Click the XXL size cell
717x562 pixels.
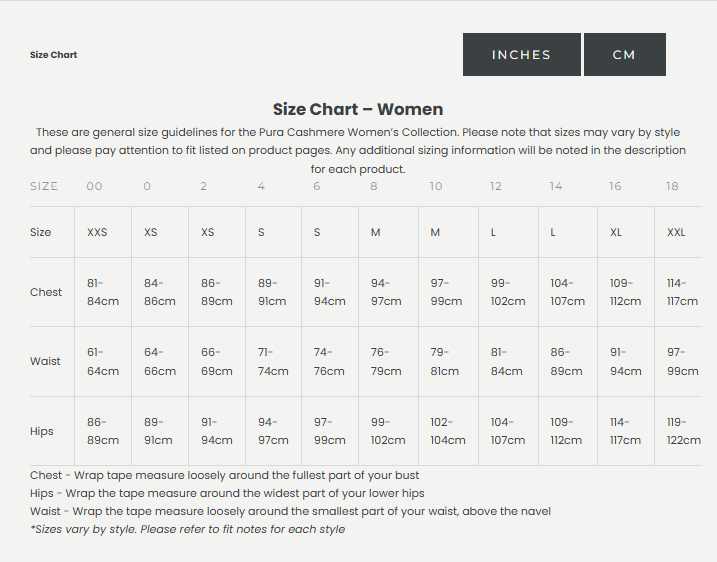pyautogui.click(x=676, y=232)
